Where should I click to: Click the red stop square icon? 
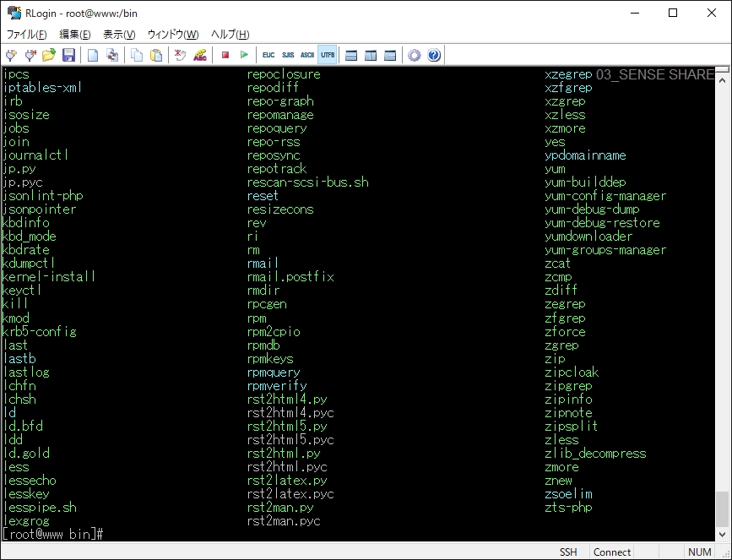tap(225, 55)
